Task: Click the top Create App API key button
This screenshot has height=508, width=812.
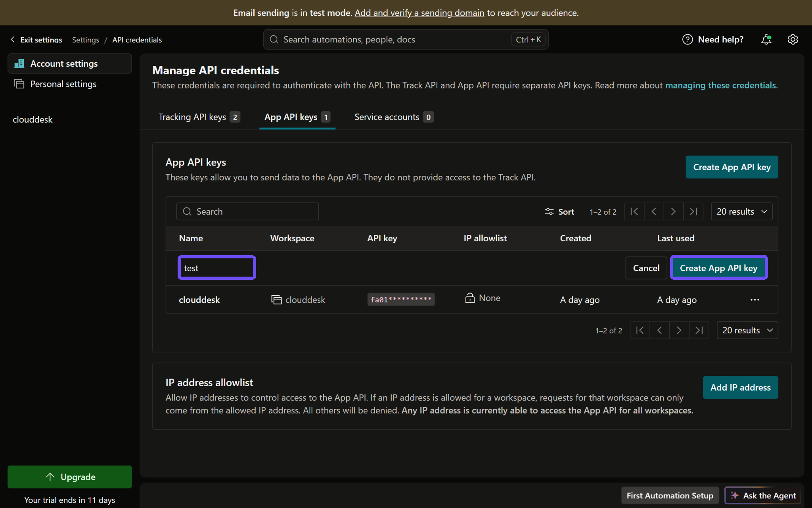Action: click(x=732, y=167)
